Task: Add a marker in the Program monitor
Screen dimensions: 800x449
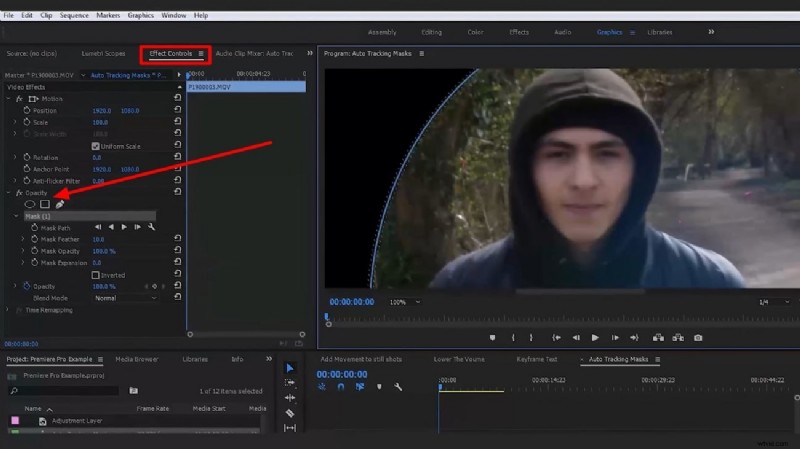Action: 492,338
